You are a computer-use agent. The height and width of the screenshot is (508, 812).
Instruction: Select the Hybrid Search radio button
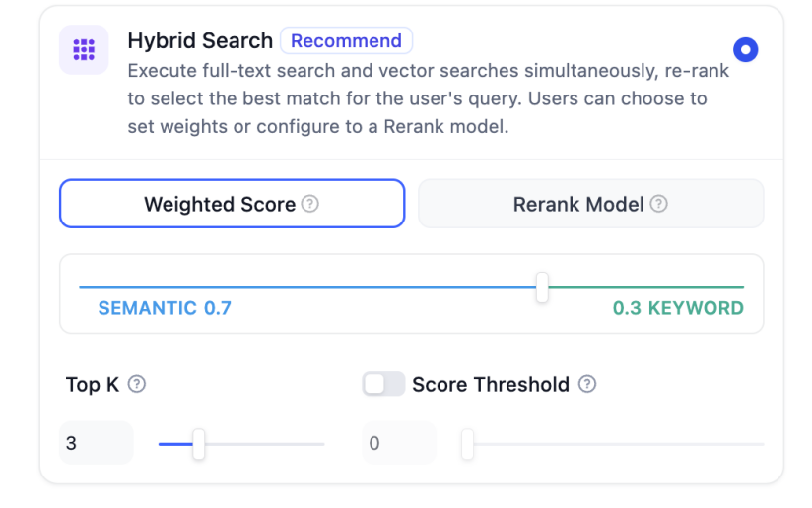[746, 49]
